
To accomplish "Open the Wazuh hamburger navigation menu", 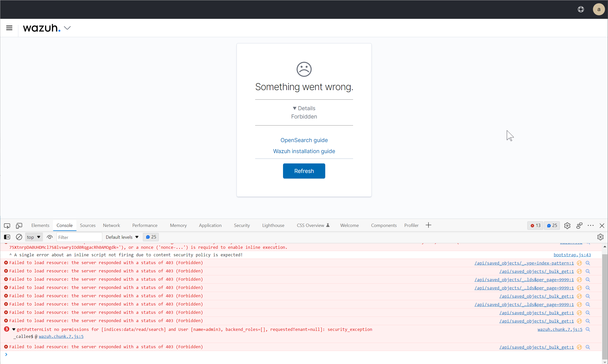I will [x=9, y=28].
